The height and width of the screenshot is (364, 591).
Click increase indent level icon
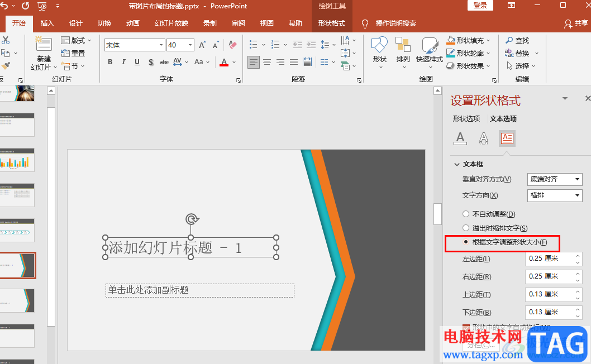point(311,45)
